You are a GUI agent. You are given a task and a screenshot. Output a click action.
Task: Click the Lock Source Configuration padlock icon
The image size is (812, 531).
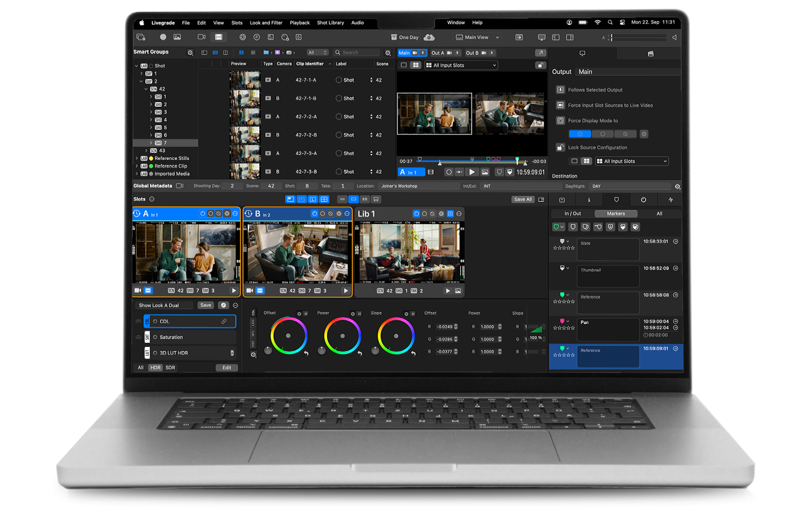point(561,147)
